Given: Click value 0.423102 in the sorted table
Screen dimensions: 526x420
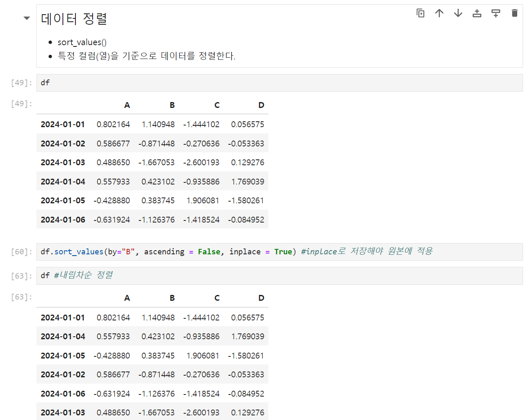Looking at the screenshot, I should (x=158, y=336).
